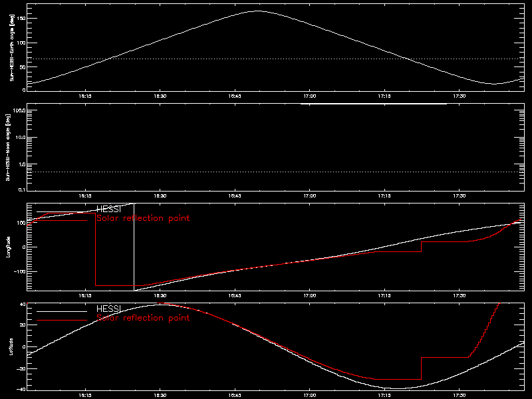Click 16:15 time label under Latitude plot
Image resolution: width=532 pixels, height=399 pixels.
pyautogui.click(x=85, y=396)
